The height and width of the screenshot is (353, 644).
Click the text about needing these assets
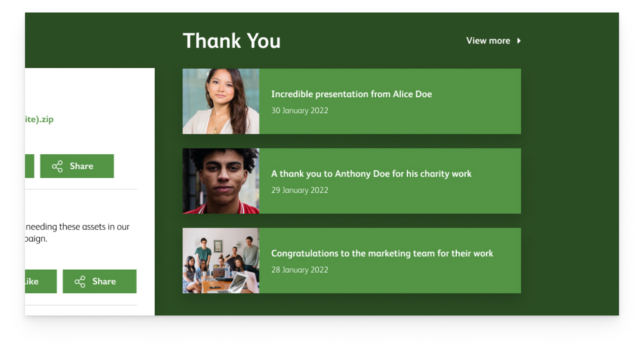tap(77, 233)
